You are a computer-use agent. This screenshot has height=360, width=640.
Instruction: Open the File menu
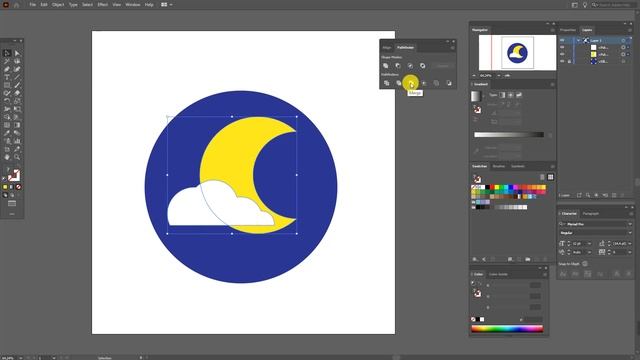(32, 5)
